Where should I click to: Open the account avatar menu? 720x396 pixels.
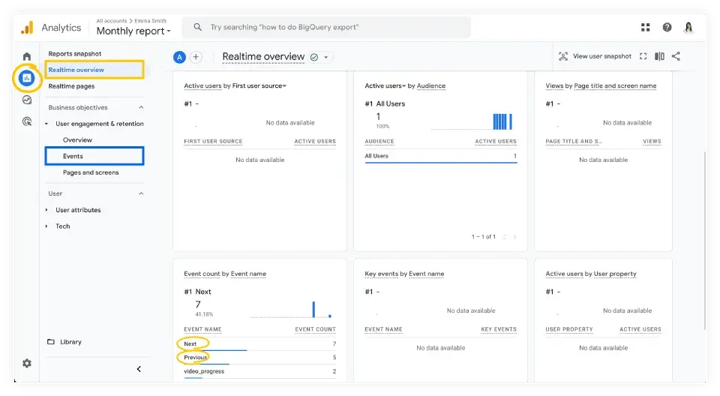pyautogui.click(x=688, y=28)
